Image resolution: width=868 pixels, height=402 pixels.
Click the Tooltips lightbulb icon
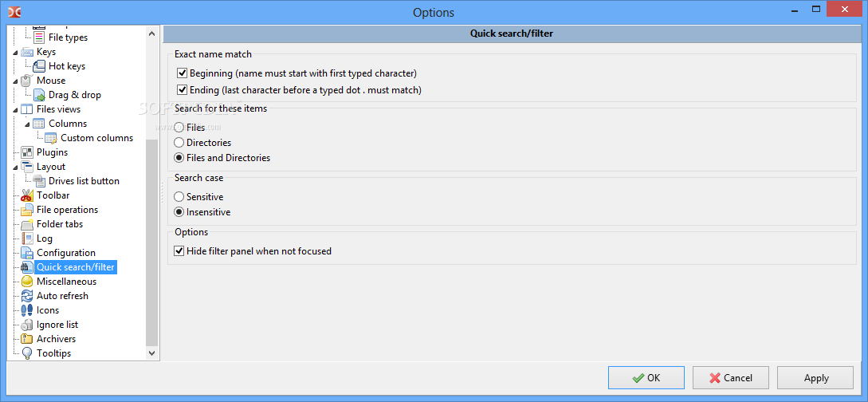click(x=27, y=353)
